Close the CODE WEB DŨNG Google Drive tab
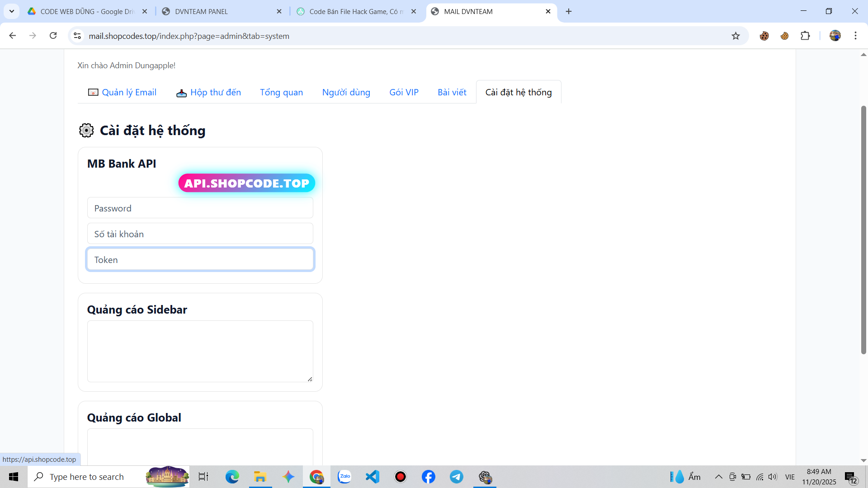 click(x=145, y=11)
